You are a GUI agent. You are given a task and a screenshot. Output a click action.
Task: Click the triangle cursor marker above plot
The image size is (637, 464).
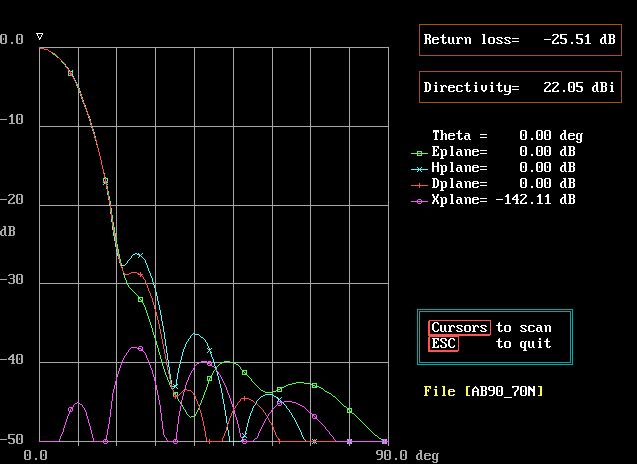click(39, 37)
